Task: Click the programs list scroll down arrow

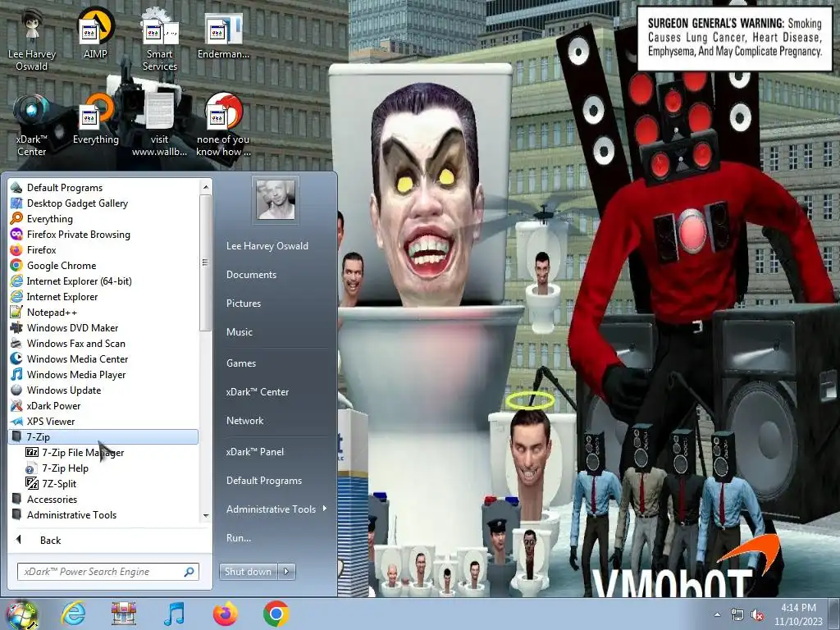Action: tap(205, 515)
